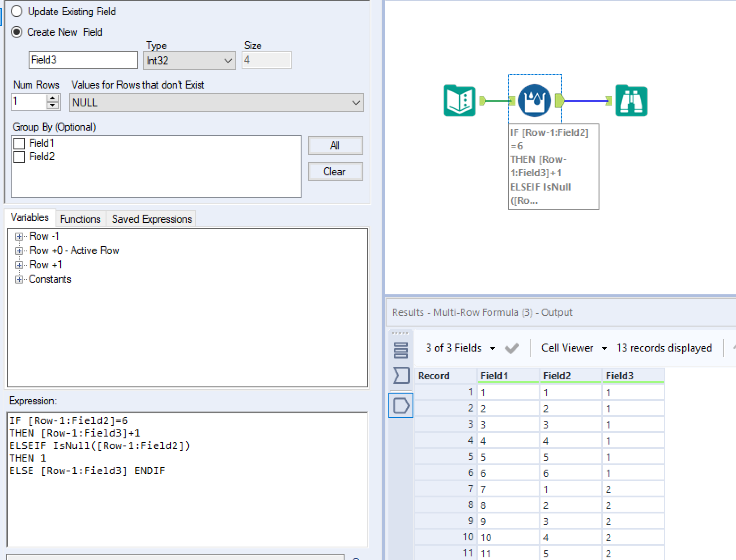Apply field selection with the checkmark icon
736x560 pixels.
pyautogui.click(x=513, y=348)
